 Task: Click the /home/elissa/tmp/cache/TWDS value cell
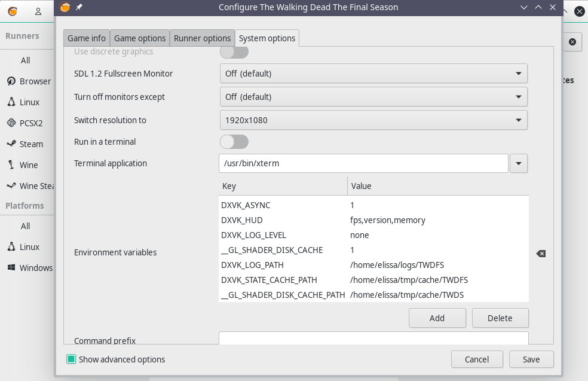coord(407,295)
